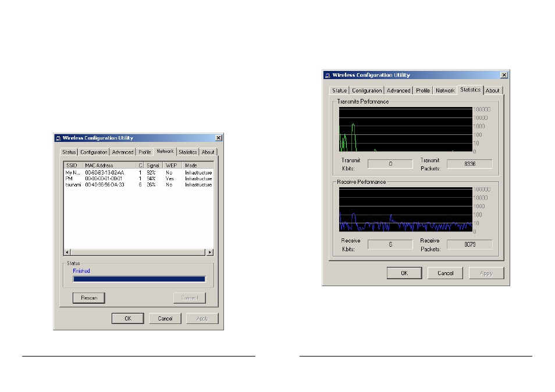
Task: Select Statistics tab in right window
Action: pyautogui.click(x=471, y=90)
